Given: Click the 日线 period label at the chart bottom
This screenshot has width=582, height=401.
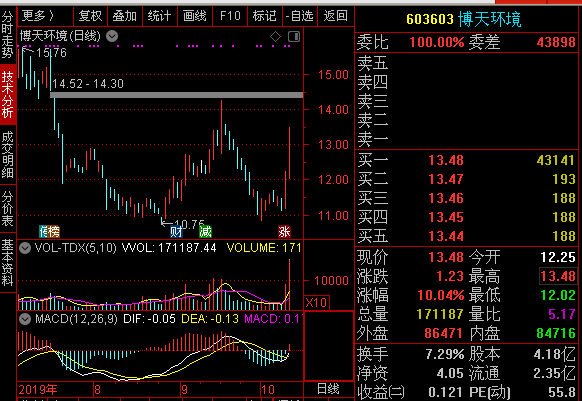Looking at the screenshot, I should 328,389.
